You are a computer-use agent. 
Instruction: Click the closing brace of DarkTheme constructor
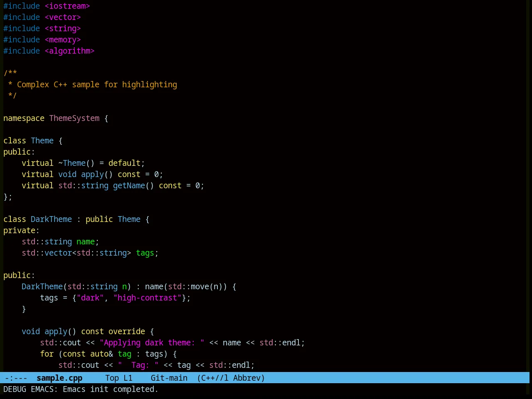pos(24,309)
